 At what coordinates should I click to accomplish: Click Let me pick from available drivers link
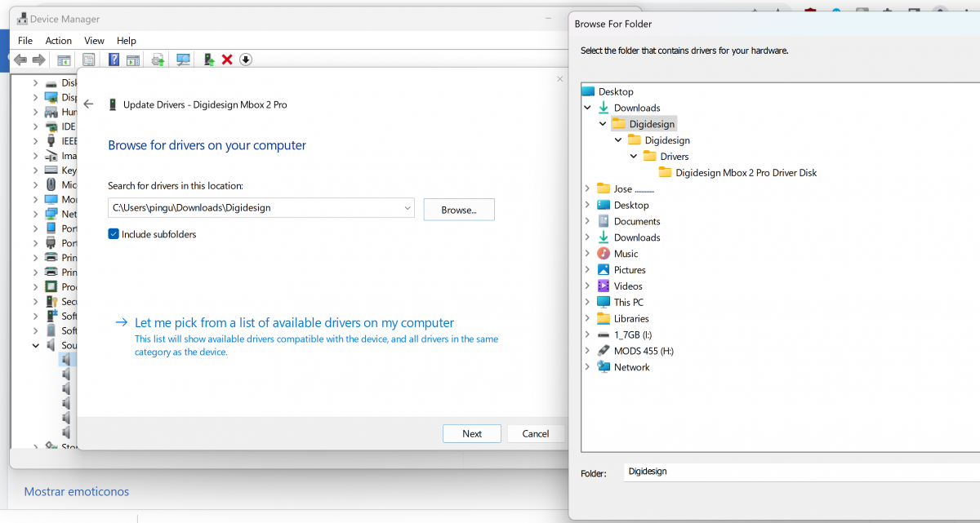coord(293,323)
